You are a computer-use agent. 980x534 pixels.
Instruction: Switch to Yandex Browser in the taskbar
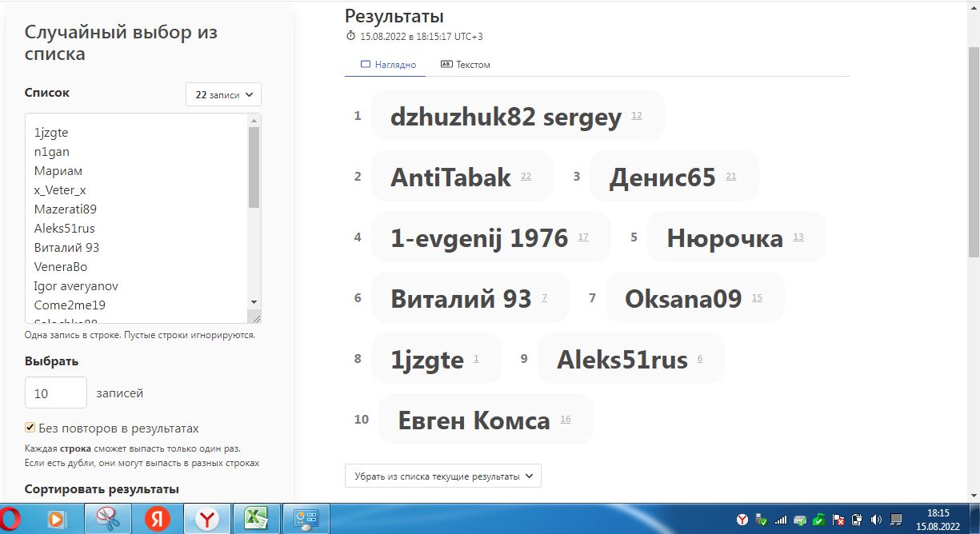coord(207,519)
